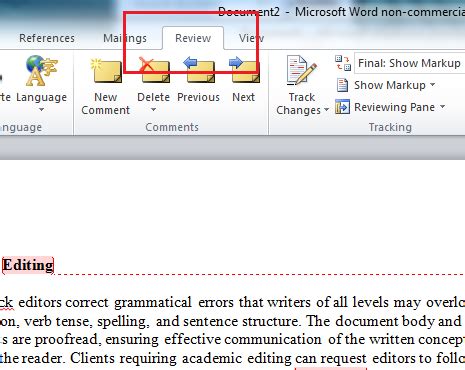Expand the Track Changes dropdown arrow
The height and width of the screenshot is (370, 465).
tap(326, 109)
